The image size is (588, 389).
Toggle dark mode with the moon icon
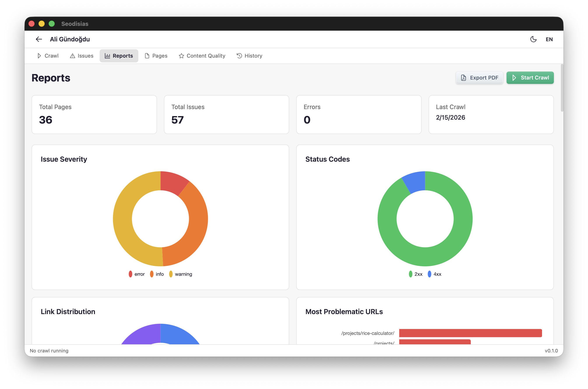pos(533,39)
